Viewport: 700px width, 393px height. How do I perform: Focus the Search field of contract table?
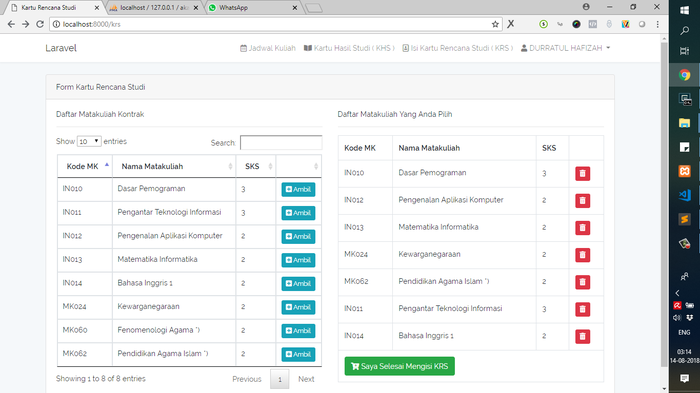tap(281, 142)
